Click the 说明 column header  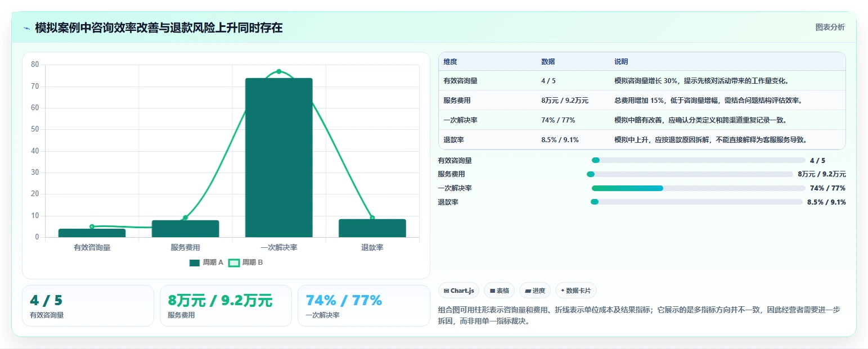tap(621, 61)
